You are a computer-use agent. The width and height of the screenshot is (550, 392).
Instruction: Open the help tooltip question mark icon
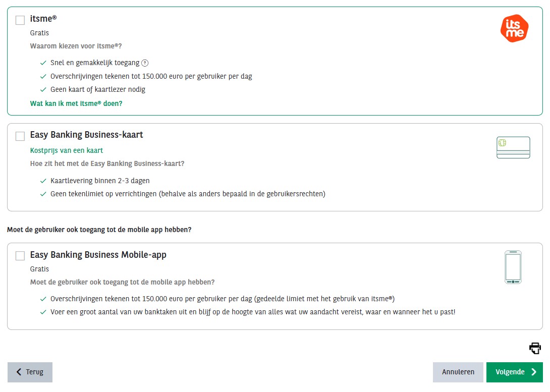click(x=145, y=63)
